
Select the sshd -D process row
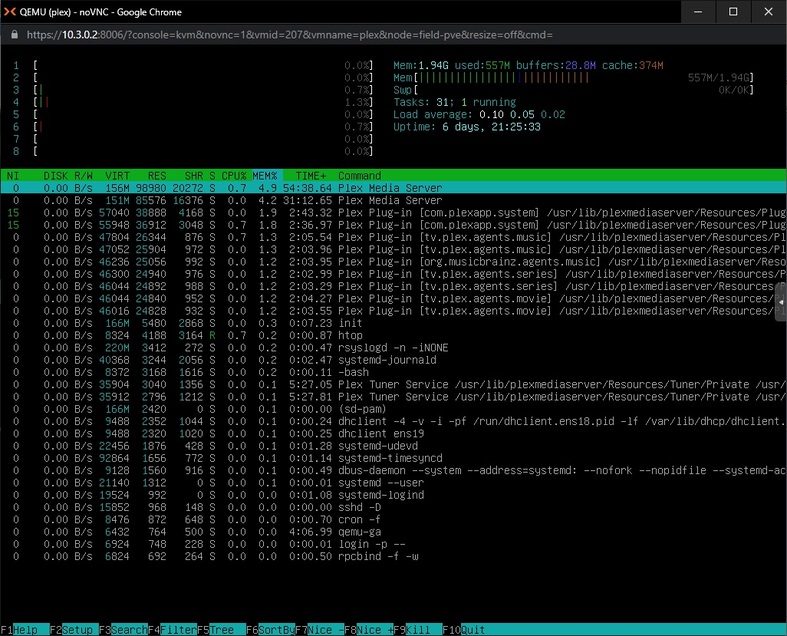pyautogui.click(x=394, y=507)
